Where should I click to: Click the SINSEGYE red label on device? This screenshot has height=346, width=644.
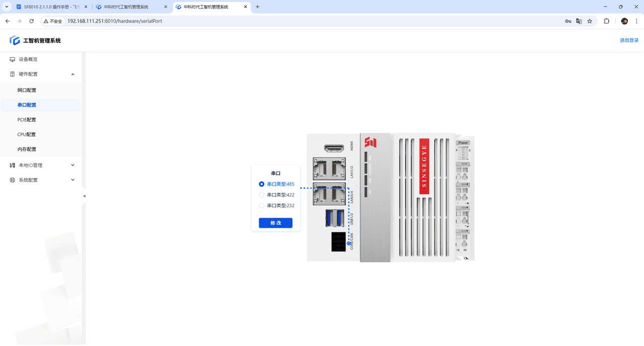pyautogui.click(x=424, y=166)
